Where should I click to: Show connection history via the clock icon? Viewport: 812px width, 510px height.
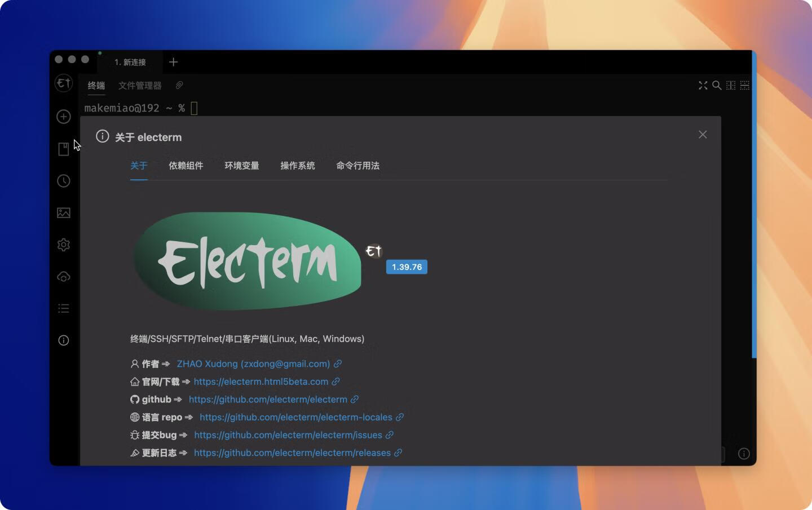64,181
